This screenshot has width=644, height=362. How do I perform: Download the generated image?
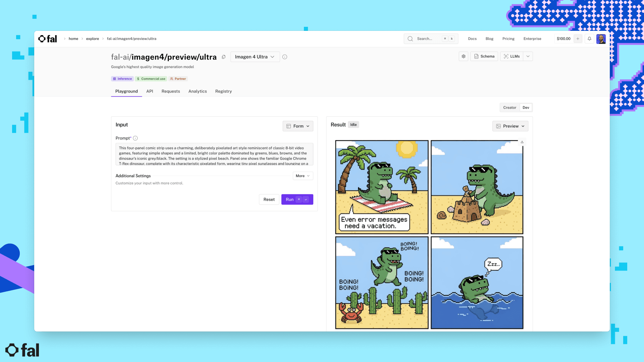point(522,142)
